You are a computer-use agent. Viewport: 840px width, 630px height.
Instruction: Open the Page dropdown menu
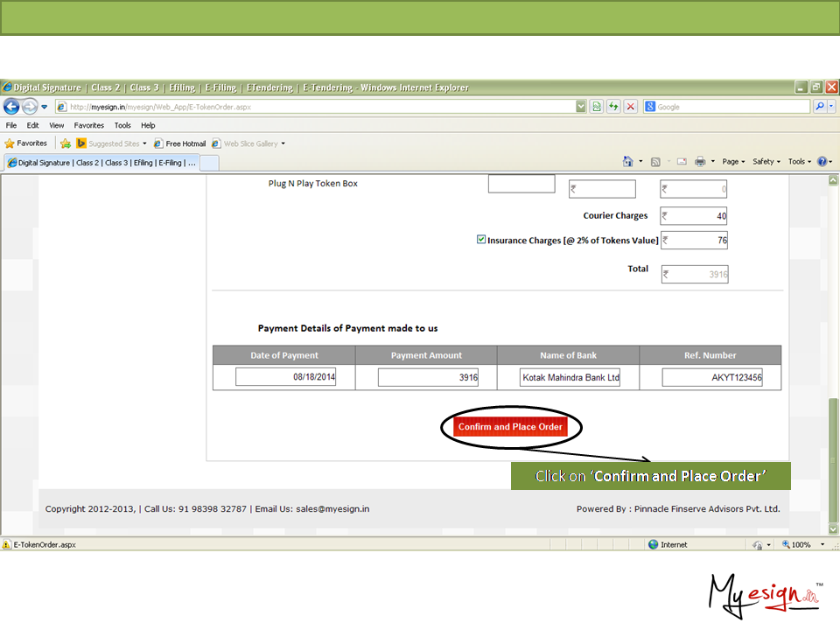733,162
